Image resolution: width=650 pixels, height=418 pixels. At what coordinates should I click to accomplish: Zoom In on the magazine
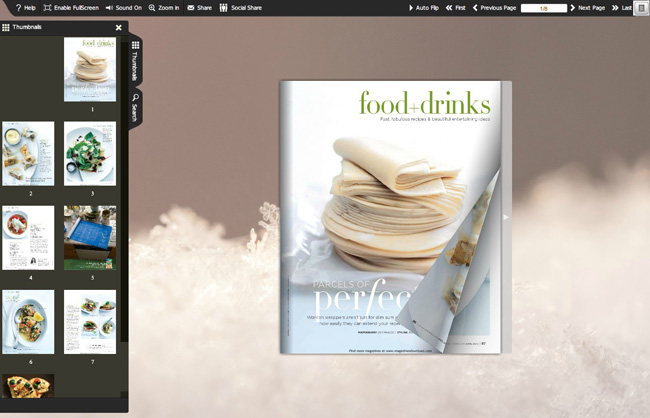point(164,8)
